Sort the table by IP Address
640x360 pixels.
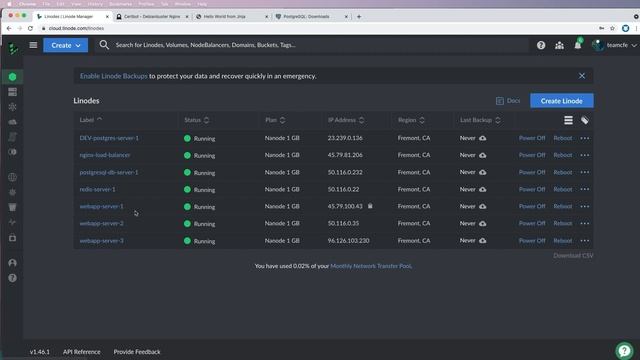[346, 120]
